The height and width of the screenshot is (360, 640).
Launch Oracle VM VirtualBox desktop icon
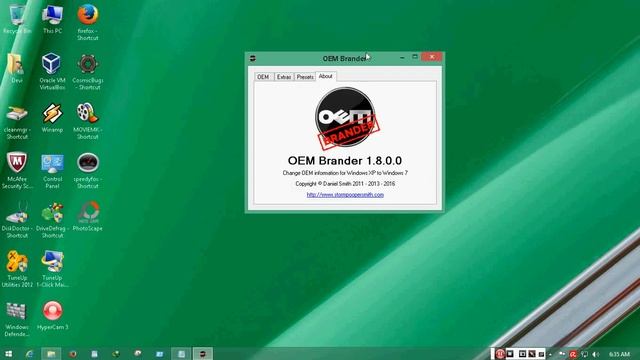coord(52,71)
